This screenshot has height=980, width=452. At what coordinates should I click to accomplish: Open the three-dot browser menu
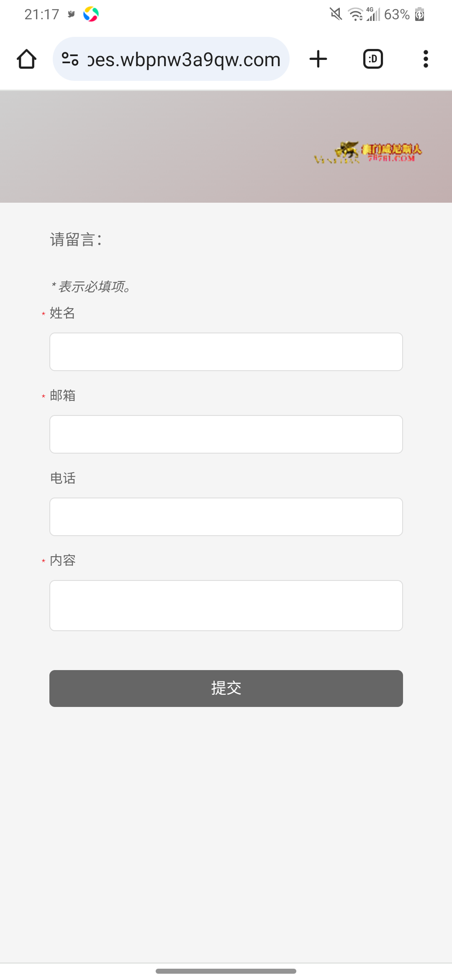(426, 59)
